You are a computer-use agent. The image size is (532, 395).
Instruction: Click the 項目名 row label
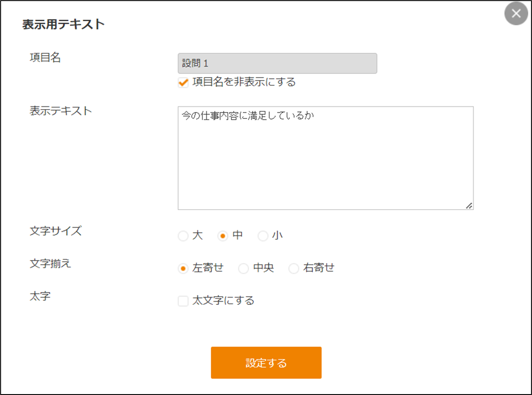coord(45,57)
